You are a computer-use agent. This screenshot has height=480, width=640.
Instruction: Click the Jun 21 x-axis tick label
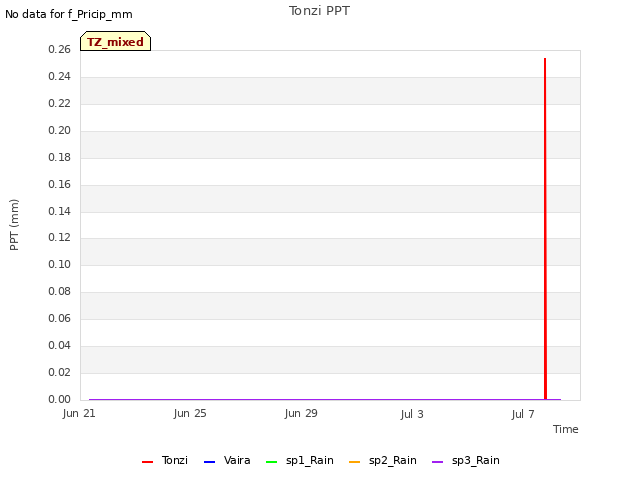(79, 413)
